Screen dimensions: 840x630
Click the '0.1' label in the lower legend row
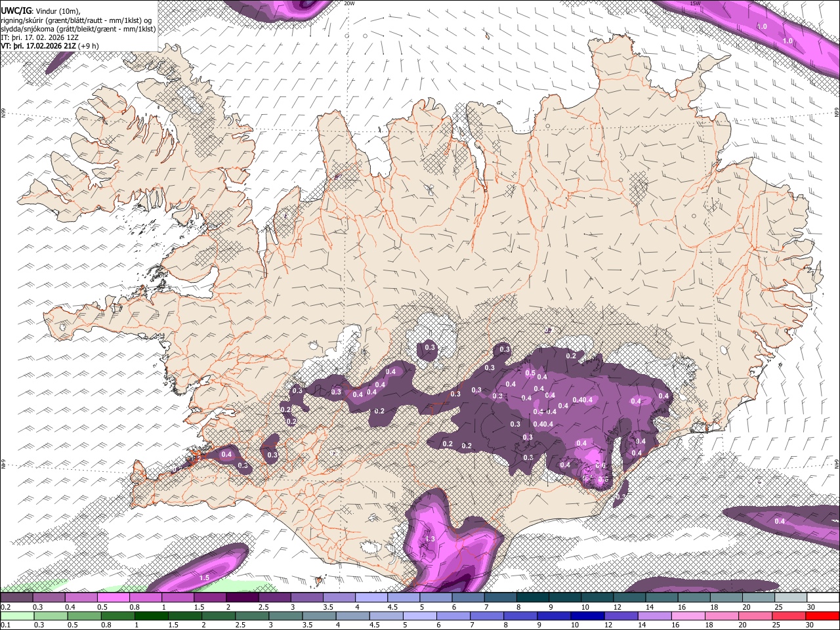pyautogui.click(x=6, y=625)
